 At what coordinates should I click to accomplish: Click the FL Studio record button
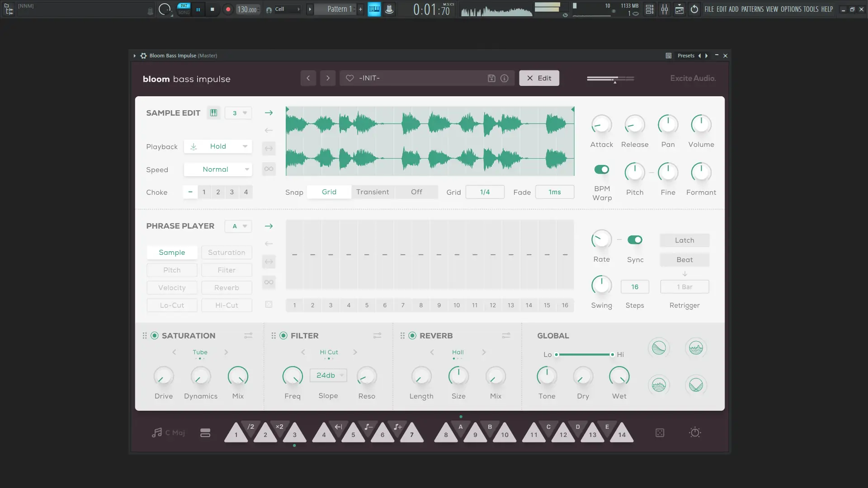(x=228, y=9)
